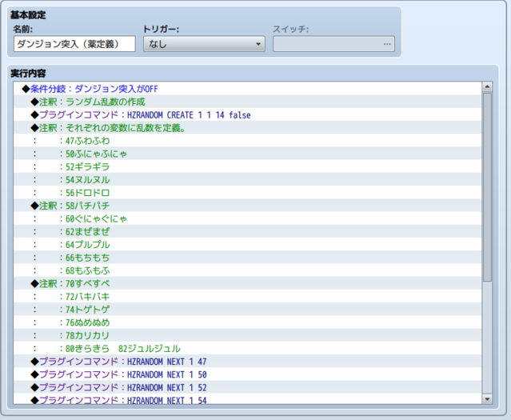511x420 pixels.
Task: Click the scrollbar down arrow
Action: (x=487, y=399)
